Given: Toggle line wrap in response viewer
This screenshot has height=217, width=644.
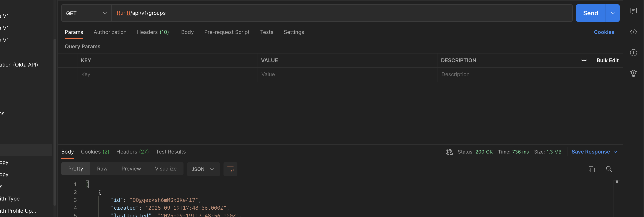Looking at the screenshot, I should [230, 169].
